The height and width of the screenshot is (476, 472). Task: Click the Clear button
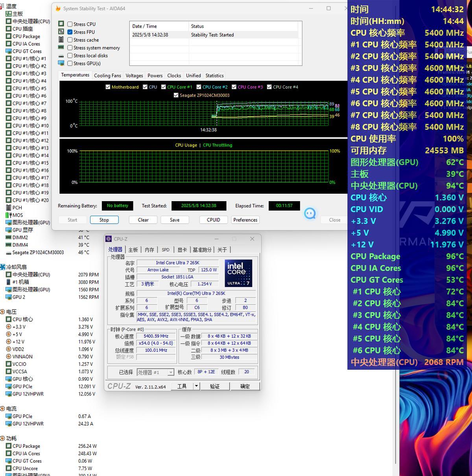[x=143, y=220]
